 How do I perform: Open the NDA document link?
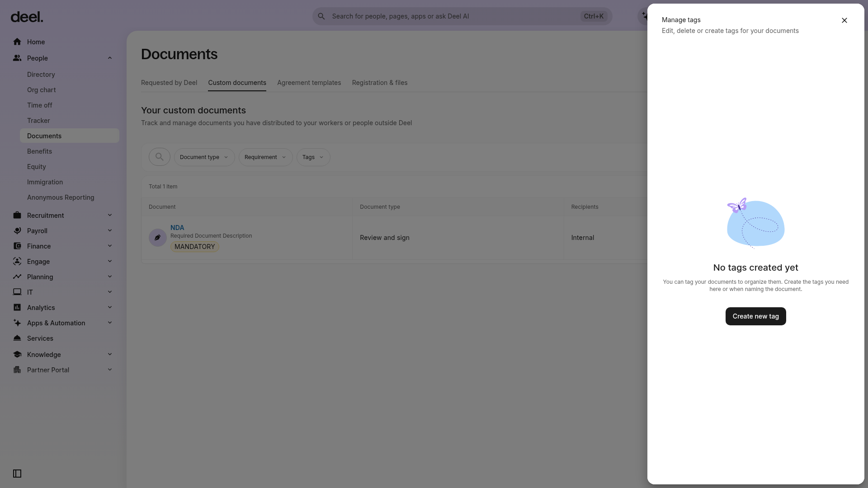tap(177, 228)
